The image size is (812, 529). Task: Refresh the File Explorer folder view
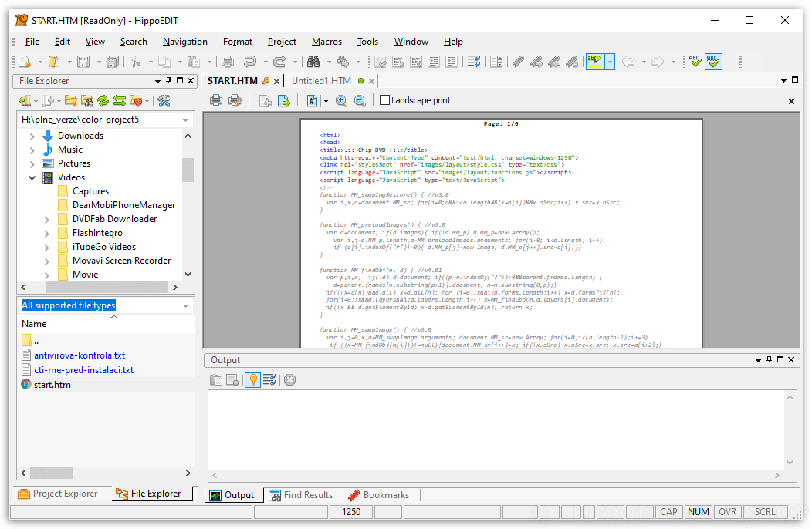(103, 100)
